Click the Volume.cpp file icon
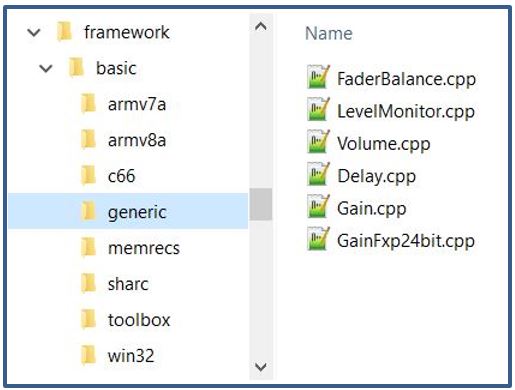Image resolution: width=515 pixels, height=390 pixels. click(x=318, y=142)
